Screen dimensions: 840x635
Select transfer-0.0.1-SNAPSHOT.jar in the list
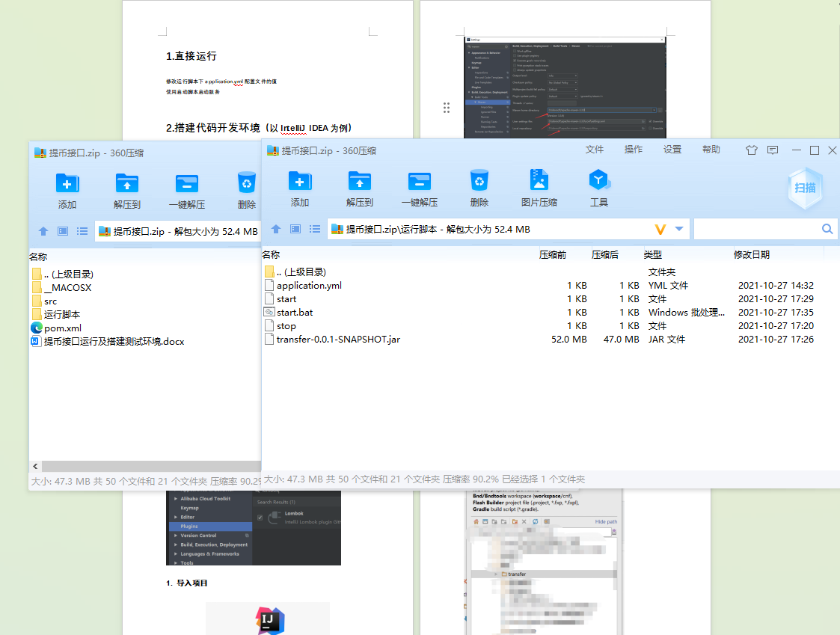[x=338, y=340]
